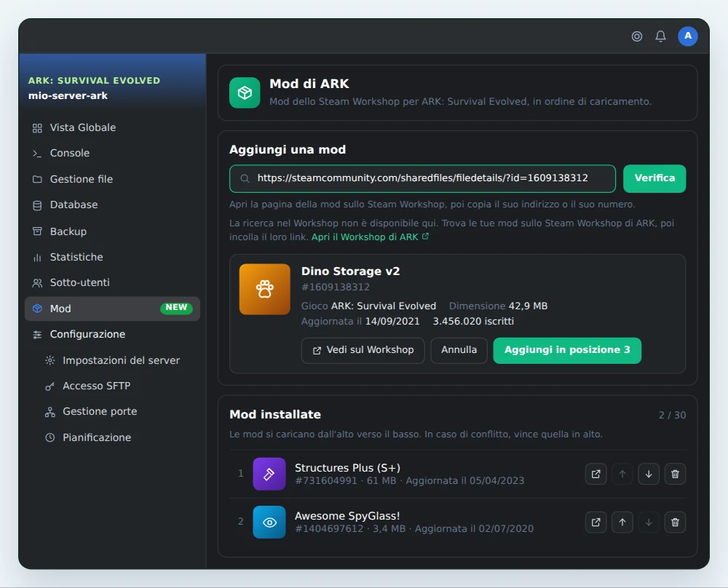This screenshot has height=588, width=728.
Task: Open Awesome SpyGlass on Workshop via external-link icon
Action: tap(596, 522)
